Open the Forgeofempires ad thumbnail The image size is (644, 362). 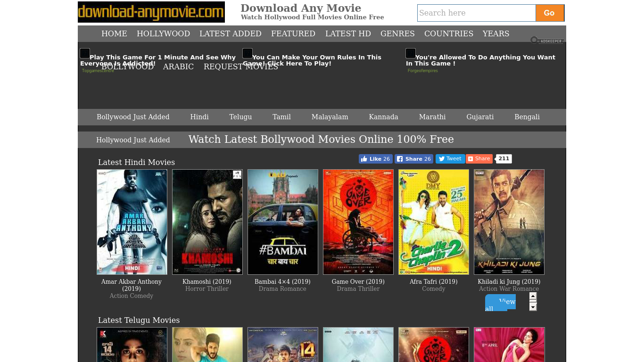click(x=411, y=53)
